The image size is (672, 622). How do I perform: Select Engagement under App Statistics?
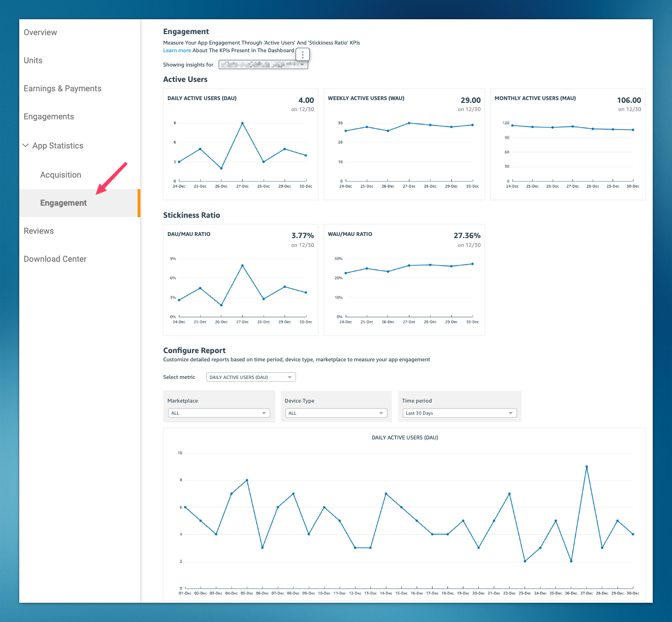(63, 203)
